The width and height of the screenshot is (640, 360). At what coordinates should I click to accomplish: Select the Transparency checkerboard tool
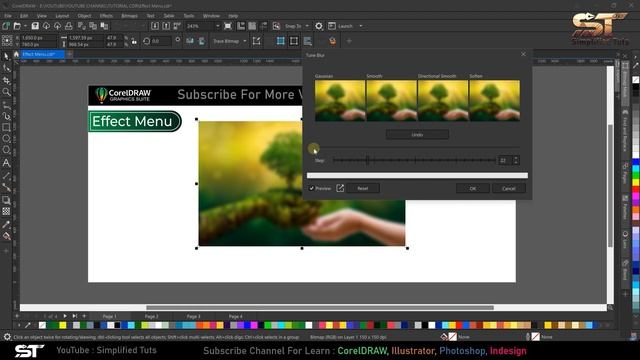click(6, 211)
